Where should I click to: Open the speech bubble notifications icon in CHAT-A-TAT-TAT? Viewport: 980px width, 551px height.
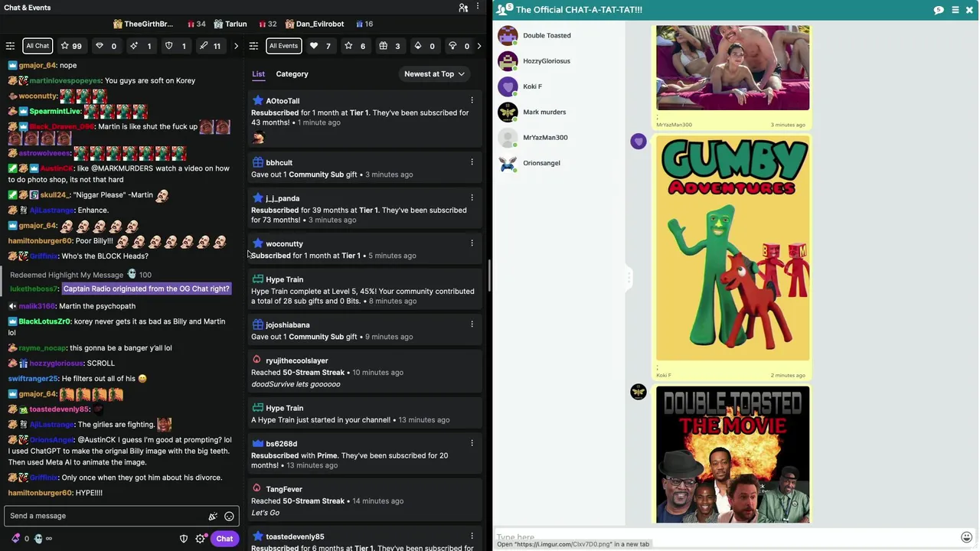939,10
